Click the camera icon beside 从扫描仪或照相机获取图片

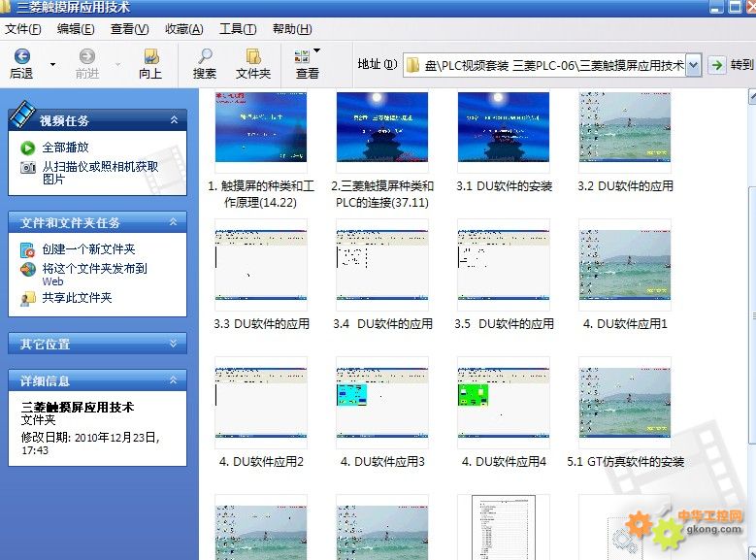(x=28, y=167)
